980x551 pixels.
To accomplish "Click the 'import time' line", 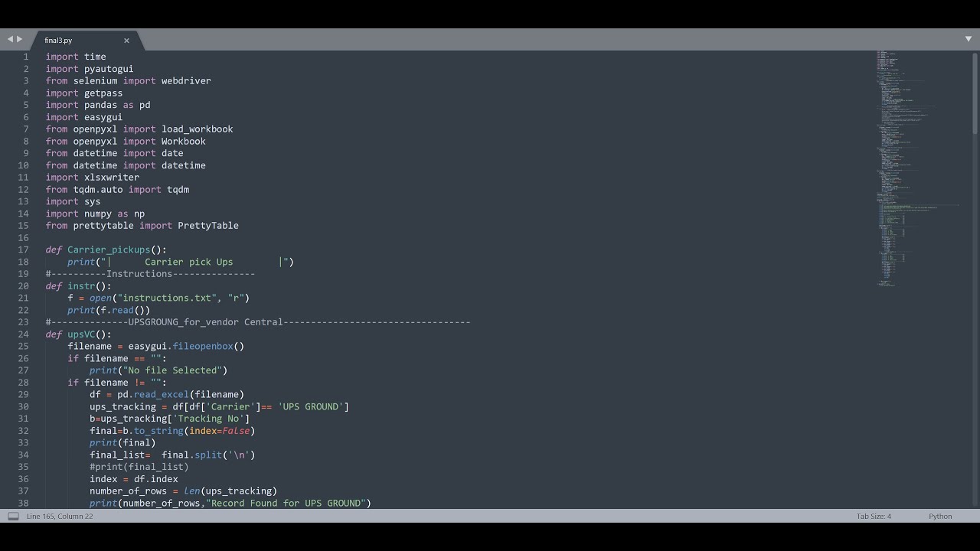I will pos(76,57).
